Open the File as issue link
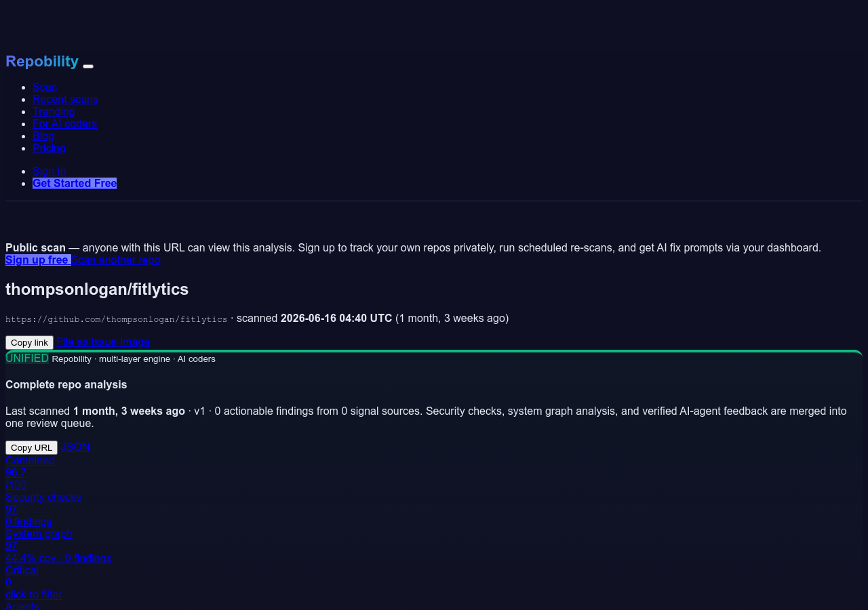The height and width of the screenshot is (610, 868). 87,342
